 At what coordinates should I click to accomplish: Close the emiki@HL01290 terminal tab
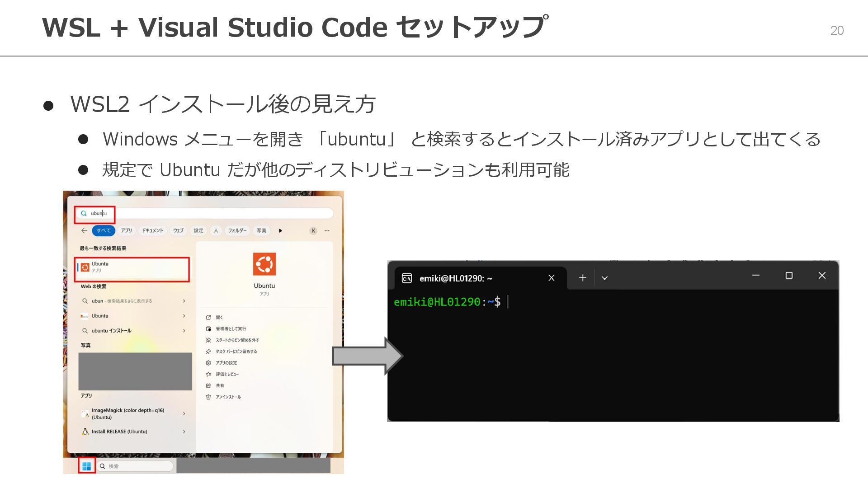point(552,278)
